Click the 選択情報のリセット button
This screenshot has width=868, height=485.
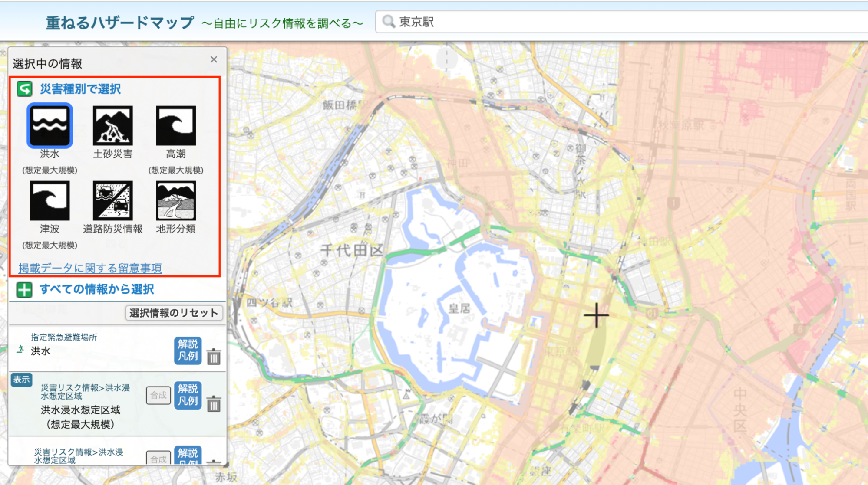(x=174, y=313)
